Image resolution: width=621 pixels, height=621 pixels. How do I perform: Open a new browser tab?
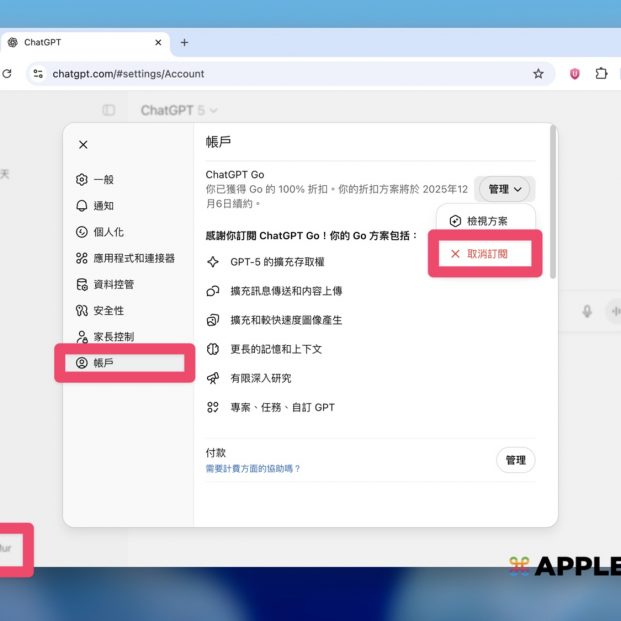(184, 43)
